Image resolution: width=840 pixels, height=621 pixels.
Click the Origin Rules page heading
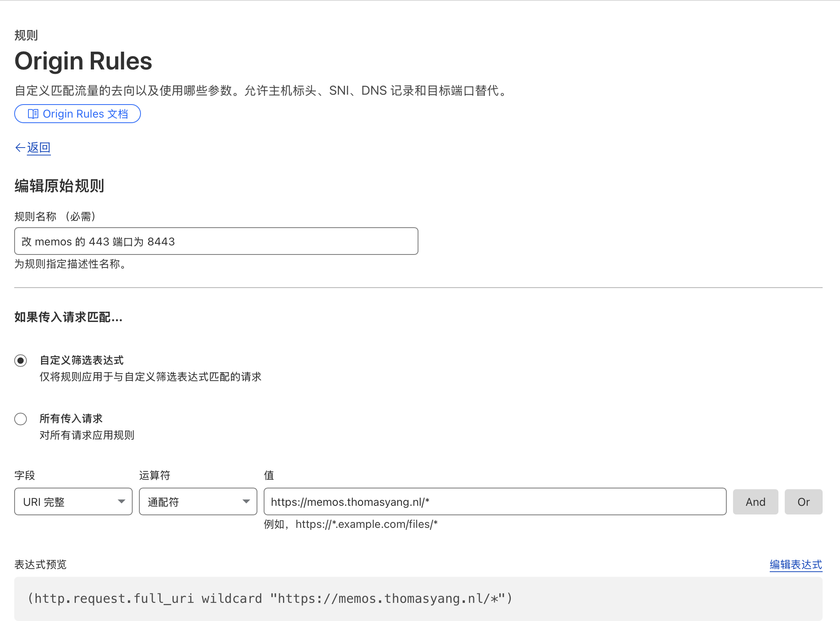coord(83,61)
